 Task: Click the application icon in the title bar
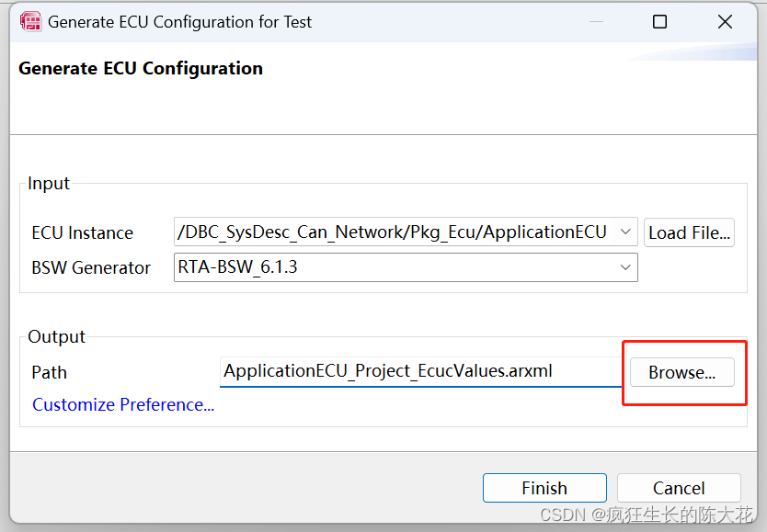tap(30, 21)
